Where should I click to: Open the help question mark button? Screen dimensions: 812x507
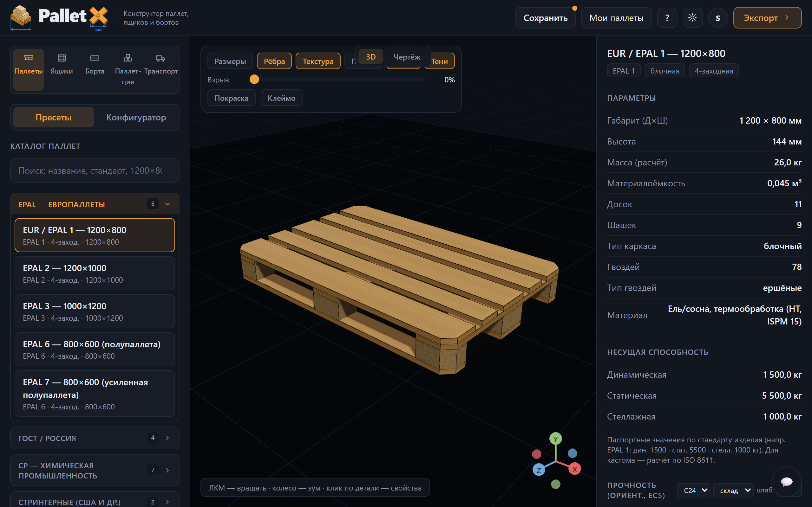(x=667, y=18)
